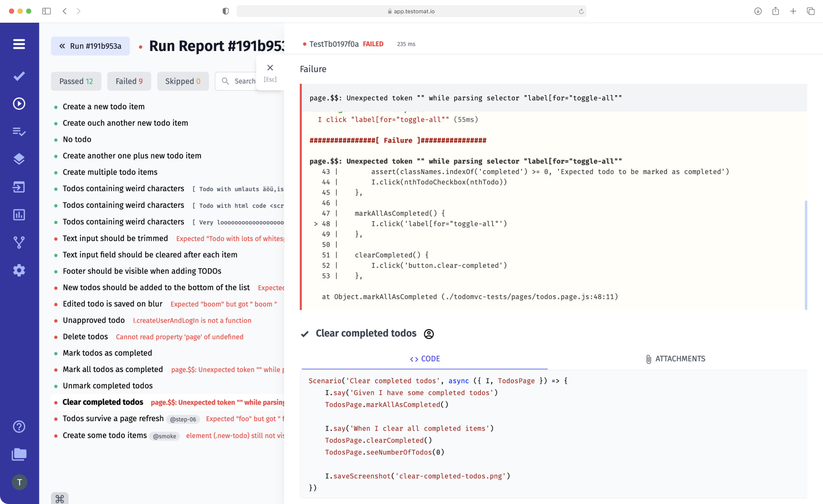The height and width of the screenshot is (504, 823).
Task: Click search input field in test list
Action: pyautogui.click(x=245, y=81)
